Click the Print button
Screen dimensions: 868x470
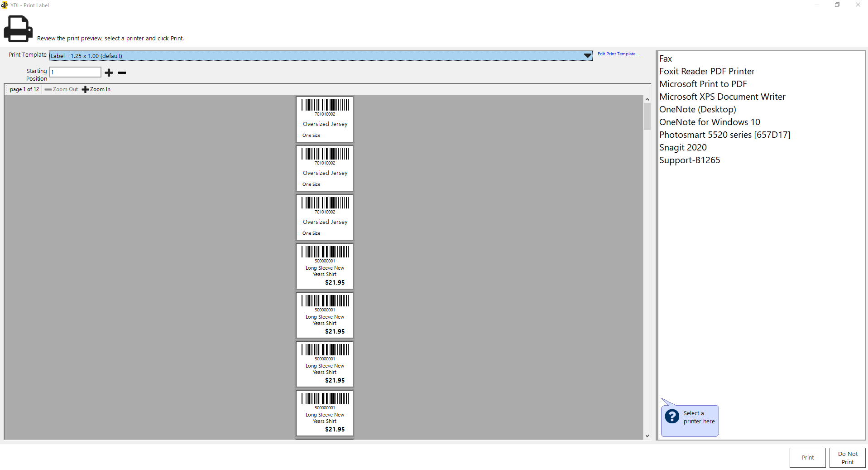point(807,458)
